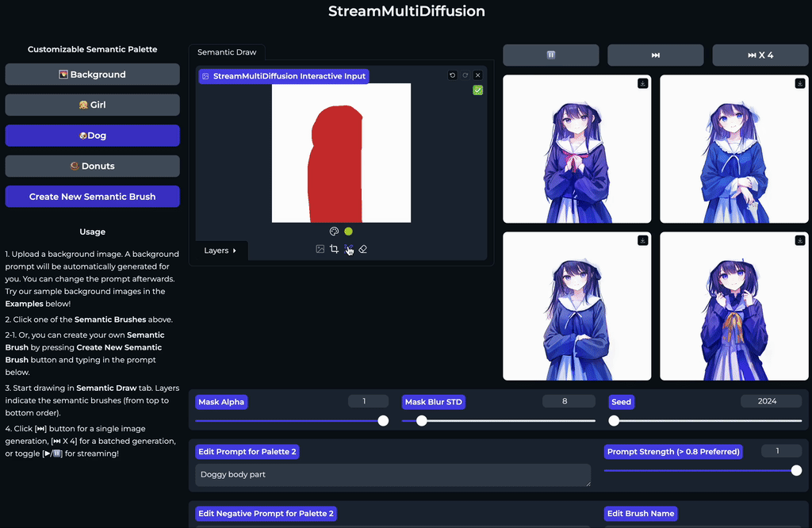Viewport: 812px width, 528px height.
Task: Open the second generated girl image on the top row
Action: click(734, 149)
